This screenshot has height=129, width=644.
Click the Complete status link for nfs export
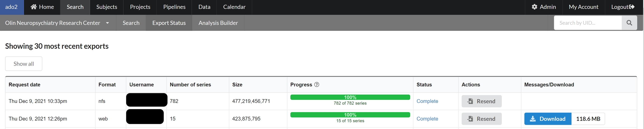427,101
